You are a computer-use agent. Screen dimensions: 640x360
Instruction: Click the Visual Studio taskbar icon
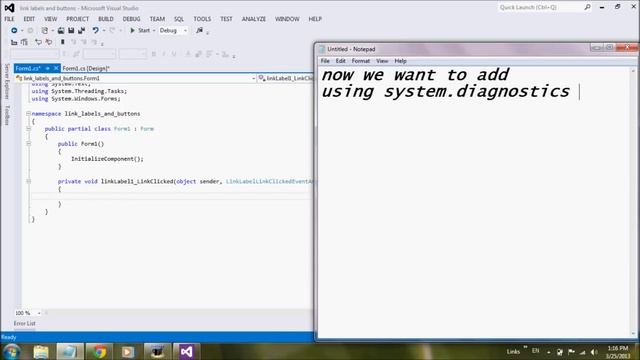point(187,351)
